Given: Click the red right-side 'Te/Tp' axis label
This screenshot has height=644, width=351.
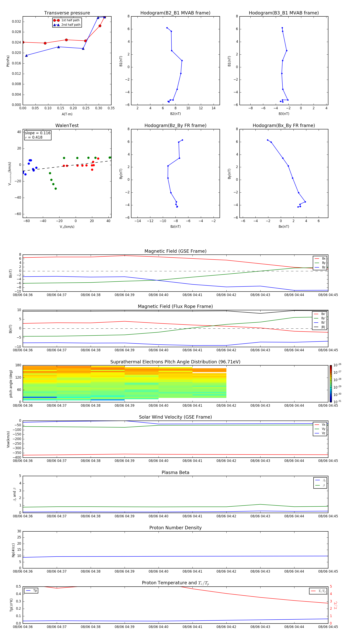Looking at the screenshot, I should pos(336,605).
